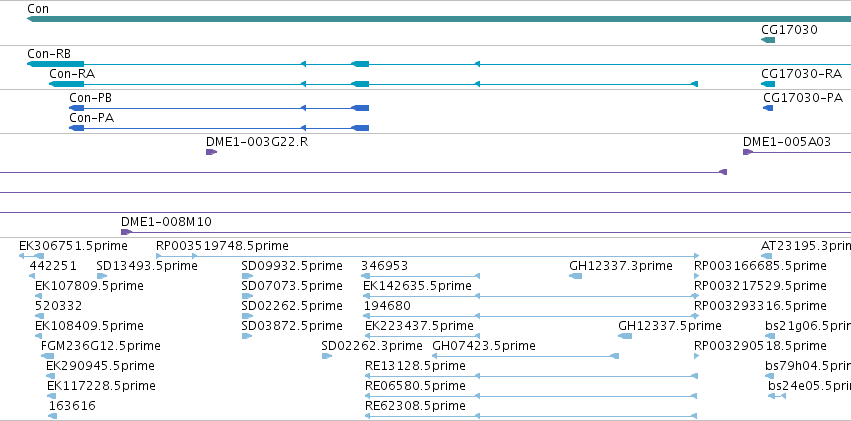Click the DME1-005A03 feature arrow
The width and height of the screenshot is (851, 421).
pyautogui.click(x=748, y=152)
